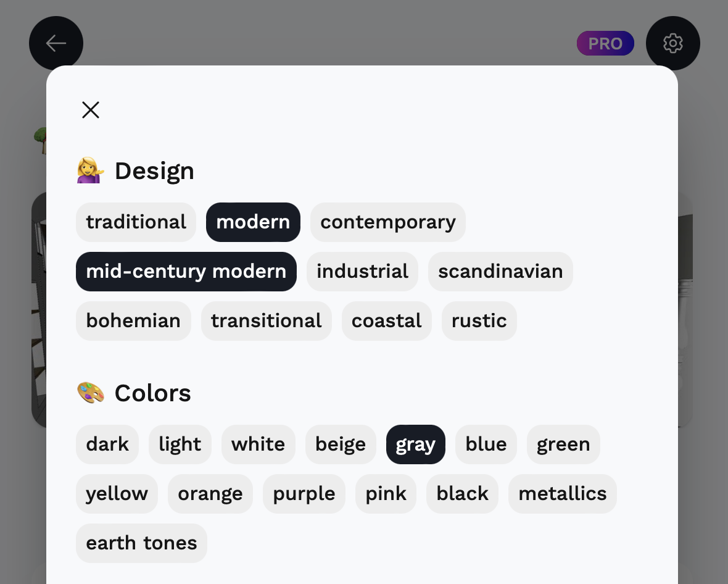
Task: Select the transitional style chip
Action: [267, 321]
